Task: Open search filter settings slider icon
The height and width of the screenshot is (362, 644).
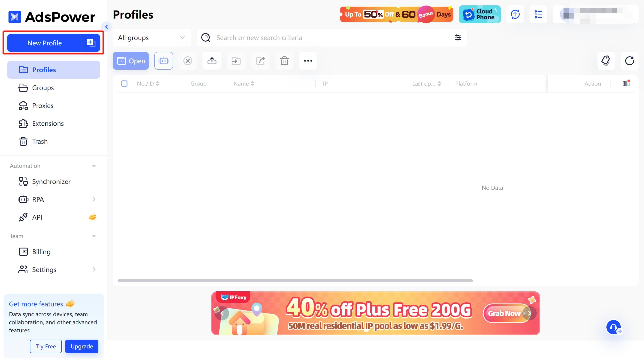Action: (458, 38)
